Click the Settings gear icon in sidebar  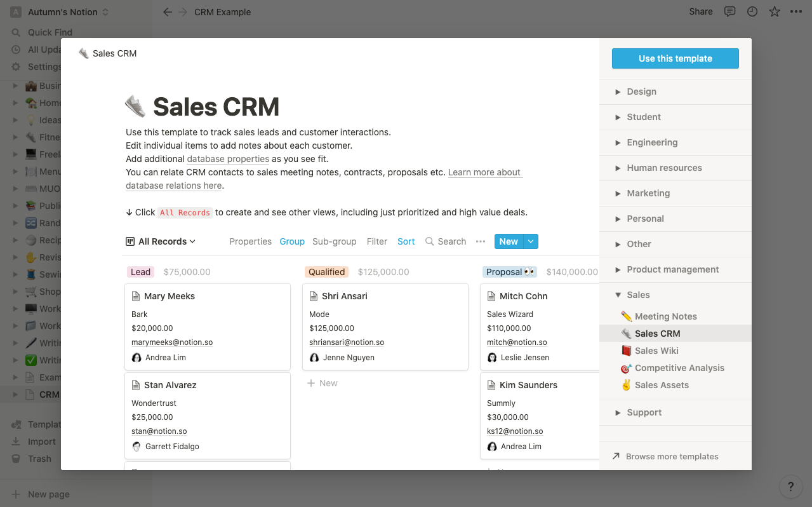pyautogui.click(x=16, y=67)
